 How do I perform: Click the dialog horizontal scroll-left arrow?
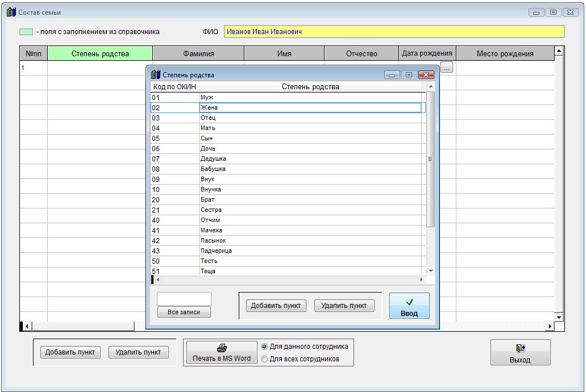pos(158,280)
